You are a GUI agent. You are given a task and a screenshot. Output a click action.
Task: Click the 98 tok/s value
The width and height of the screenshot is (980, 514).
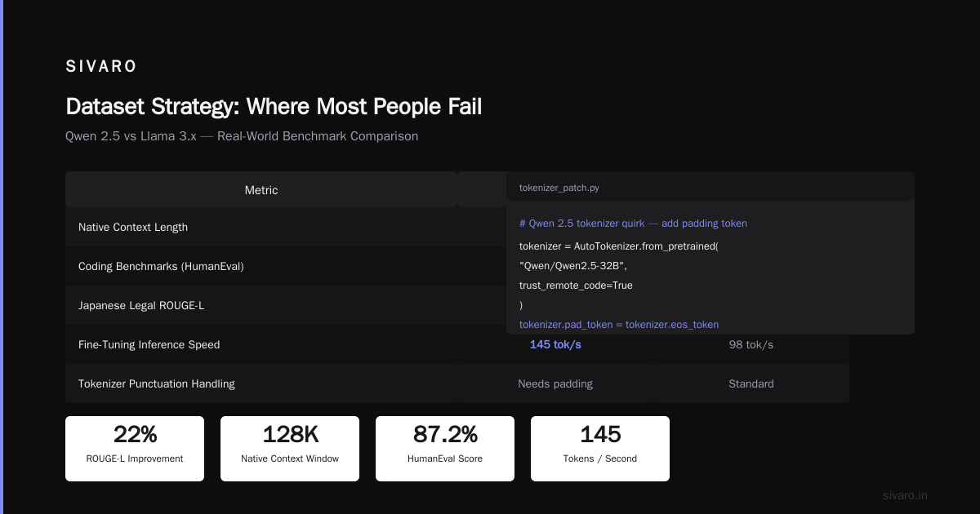(751, 344)
